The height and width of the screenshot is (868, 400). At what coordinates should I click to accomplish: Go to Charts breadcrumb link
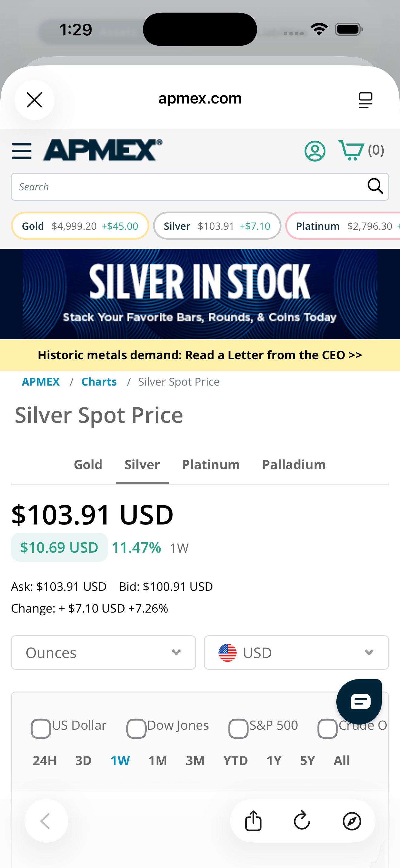point(99,382)
